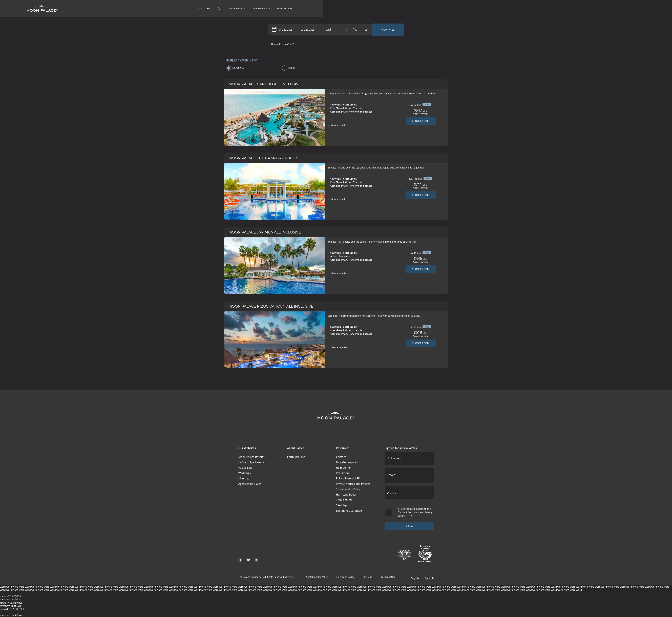Open the Palace Elite link
Screen dimensions: 672x617
pyautogui.click(x=245, y=468)
